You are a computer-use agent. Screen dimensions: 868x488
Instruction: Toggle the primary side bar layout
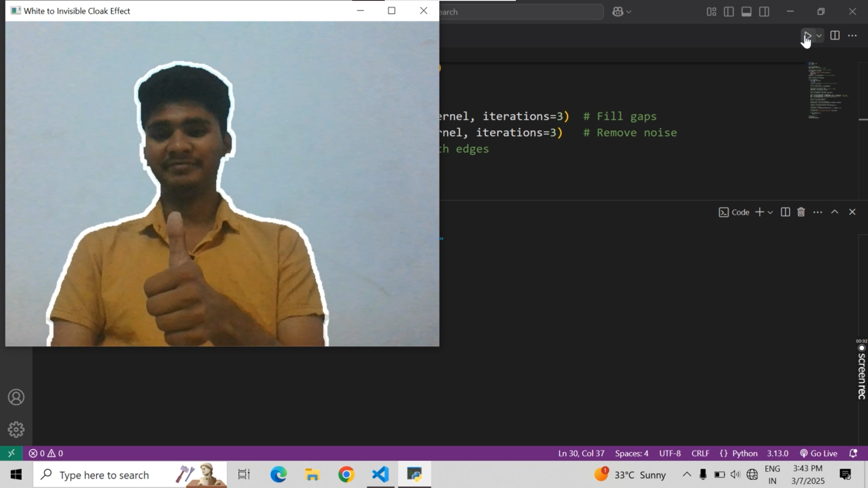point(729,12)
